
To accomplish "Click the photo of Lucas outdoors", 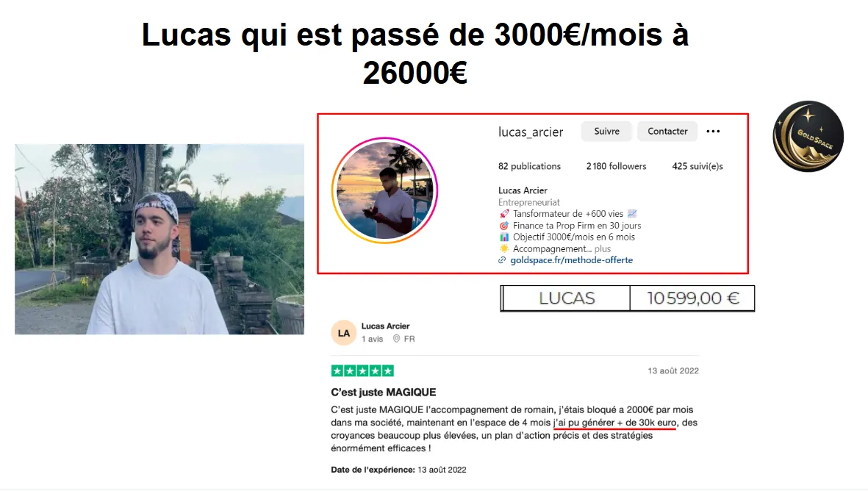I will pos(159,239).
